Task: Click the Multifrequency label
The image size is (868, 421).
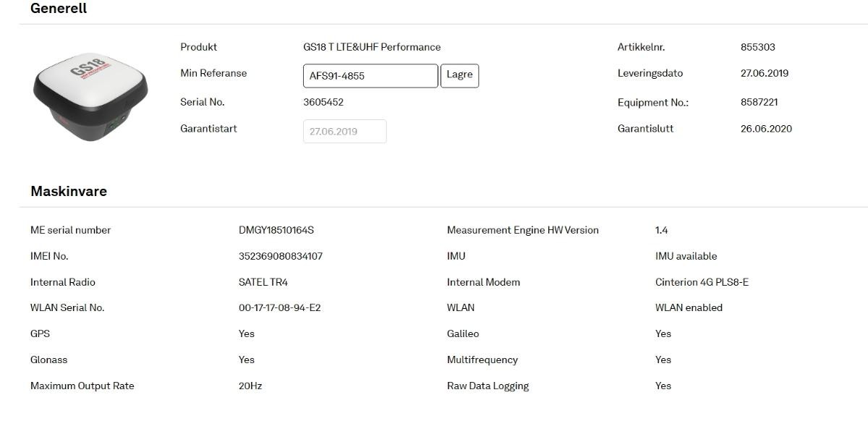Action: (x=482, y=360)
